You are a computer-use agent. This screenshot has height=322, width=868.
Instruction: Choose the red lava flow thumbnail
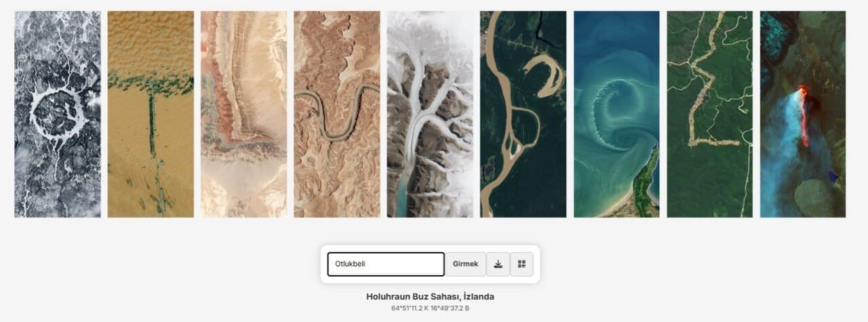(803, 114)
